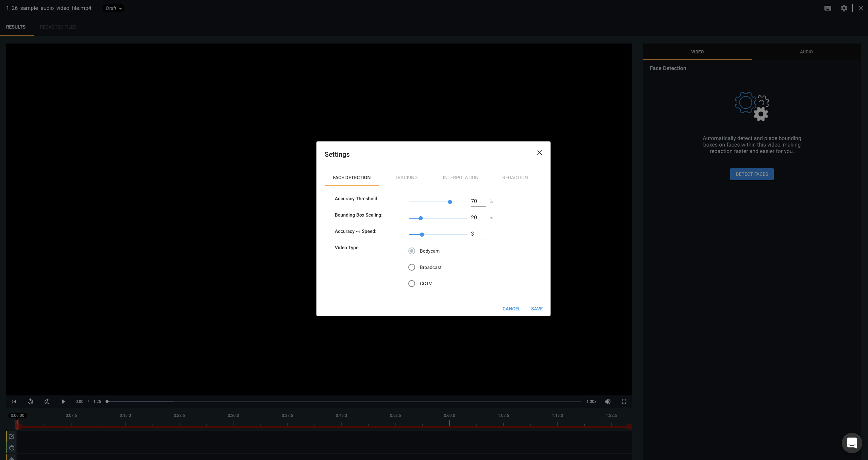This screenshot has width=868, height=460.
Task: Select the Broadcast video type
Action: coord(411,267)
